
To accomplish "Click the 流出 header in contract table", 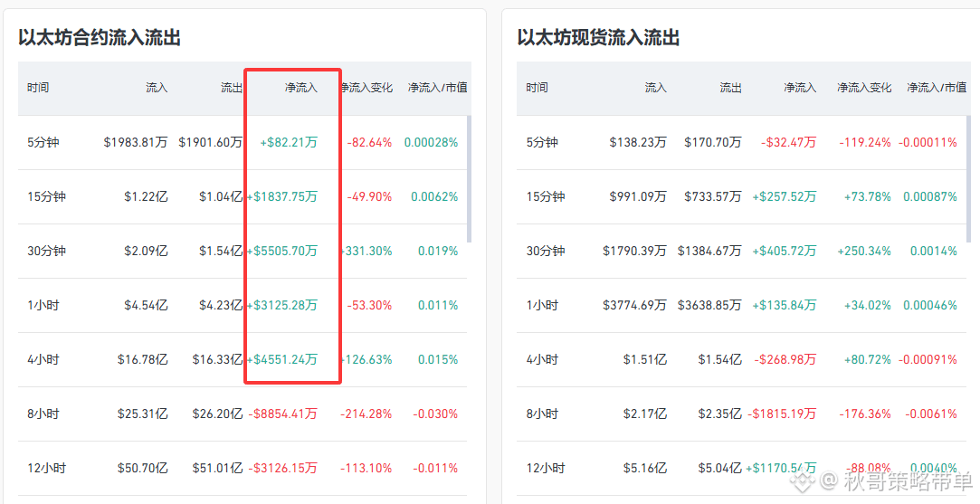I will click(232, 88).
